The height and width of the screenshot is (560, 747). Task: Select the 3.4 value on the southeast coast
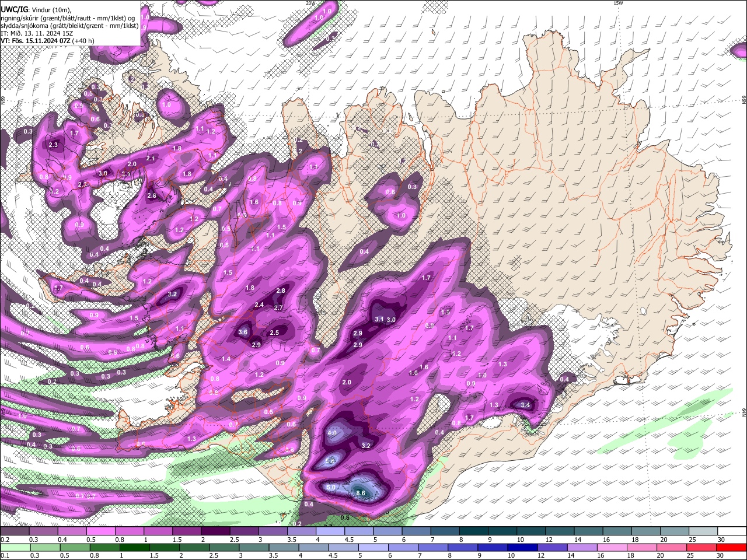tap(525, 405)
